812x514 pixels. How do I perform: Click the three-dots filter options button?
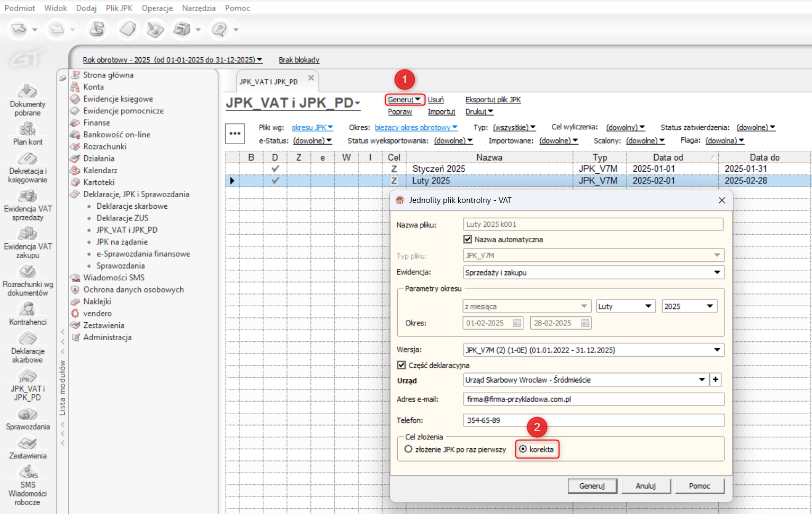pyautogui.click(x=235, y=134)
